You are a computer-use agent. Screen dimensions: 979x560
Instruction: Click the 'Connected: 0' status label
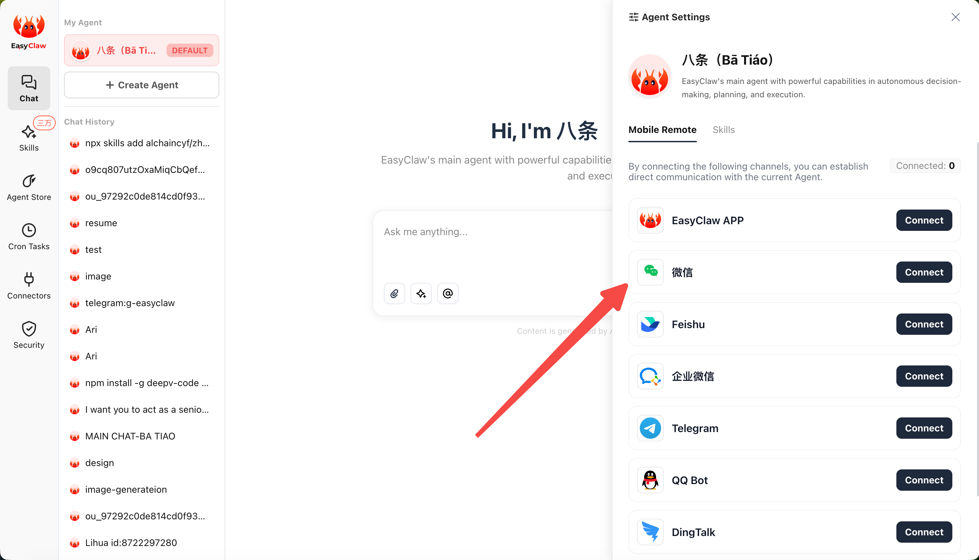[x=925, y=166]
